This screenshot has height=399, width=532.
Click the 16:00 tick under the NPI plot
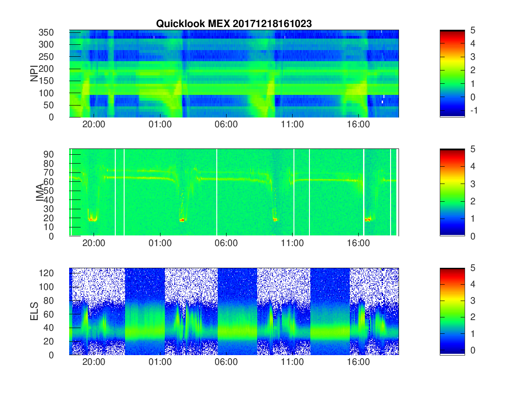click(x=359, y=125)
